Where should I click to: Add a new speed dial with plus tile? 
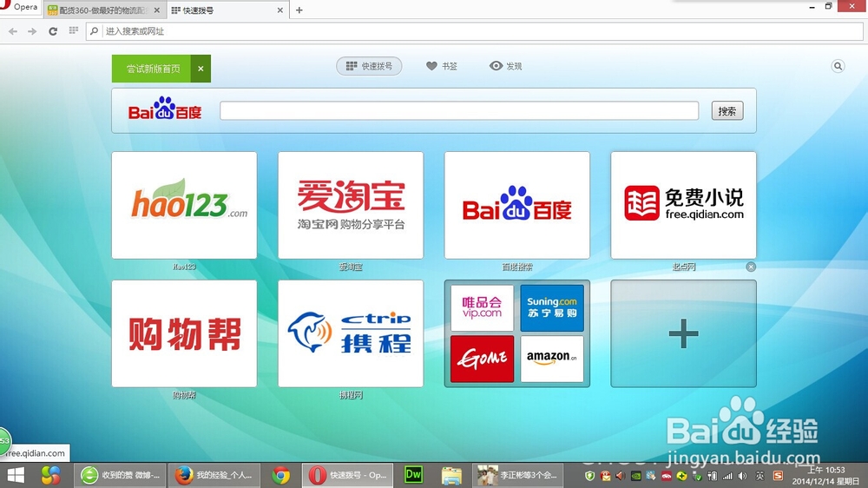[684, 333]
